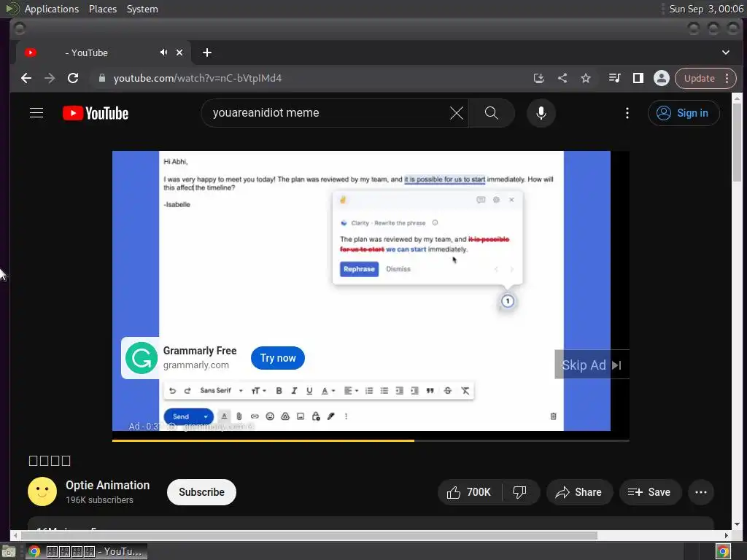
Task: Go forward with the browser forward arrow
Action: tap(50, 78)
